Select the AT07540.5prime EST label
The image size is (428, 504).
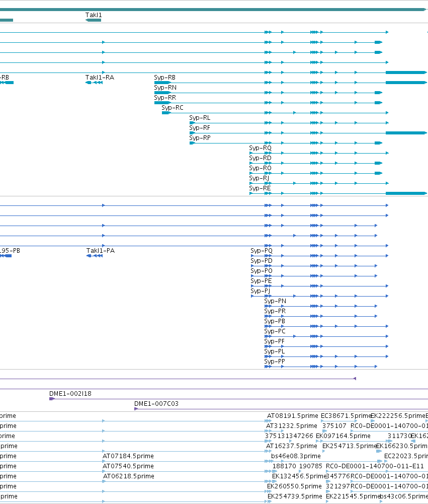point(128,466)
